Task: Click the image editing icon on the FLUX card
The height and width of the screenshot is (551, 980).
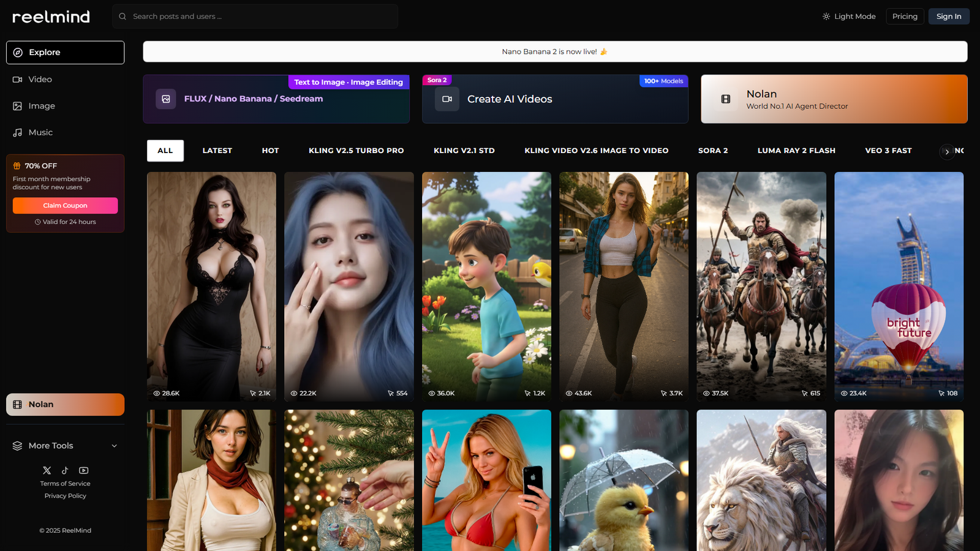Action: point(165,99)
